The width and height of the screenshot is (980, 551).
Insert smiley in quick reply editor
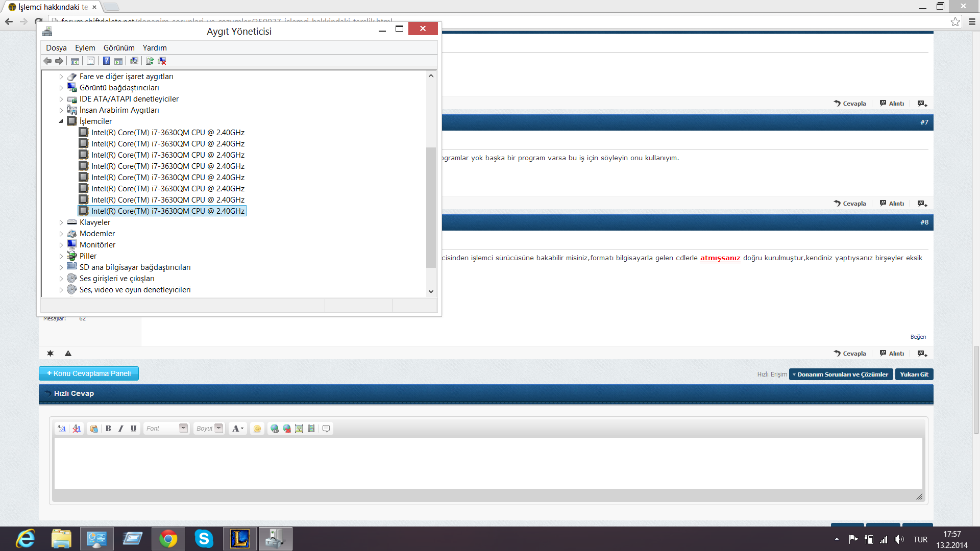pos(257,429)
